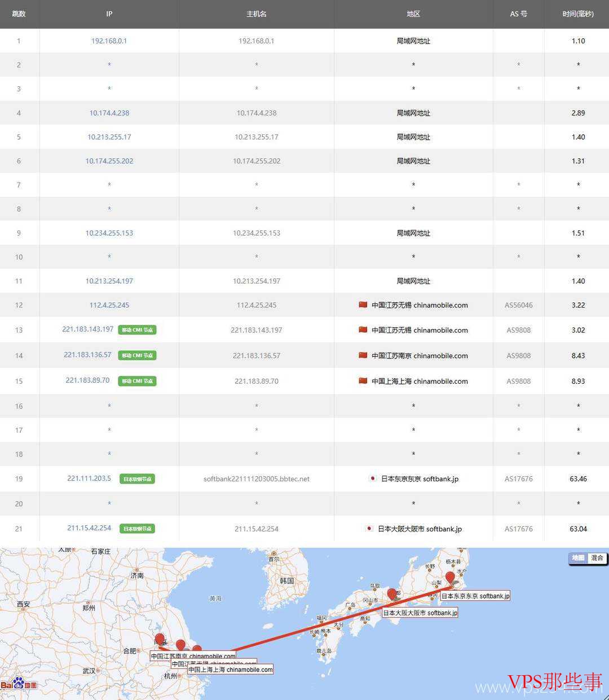Switch map view to 地图 mode
609x700 pixels.
[x=579, y=558]
